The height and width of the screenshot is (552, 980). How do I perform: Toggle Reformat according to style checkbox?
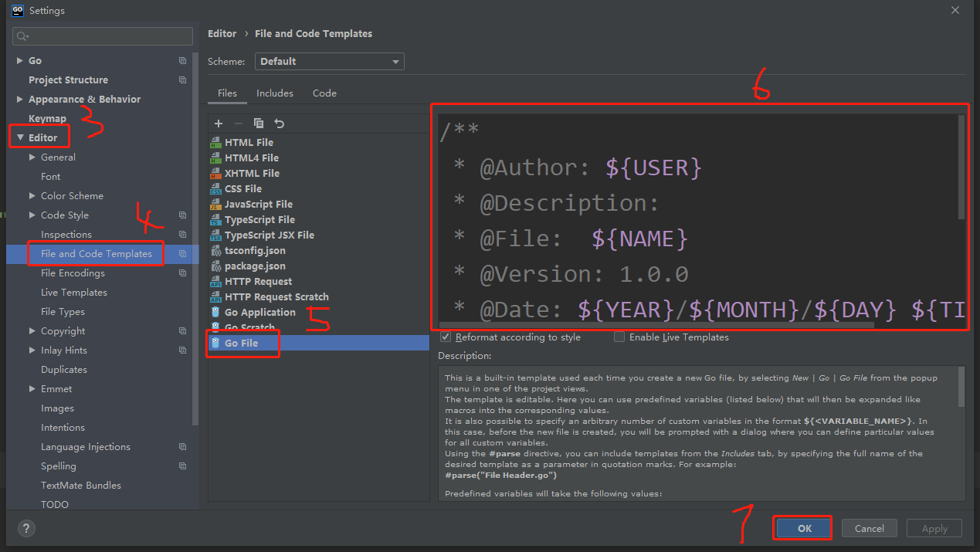pos(446,337)
